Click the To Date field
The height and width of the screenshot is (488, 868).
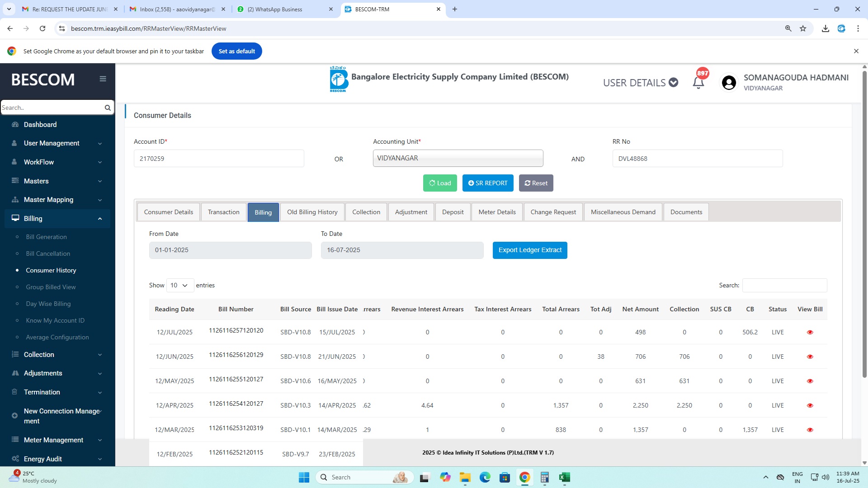click(x=402, y=250)
